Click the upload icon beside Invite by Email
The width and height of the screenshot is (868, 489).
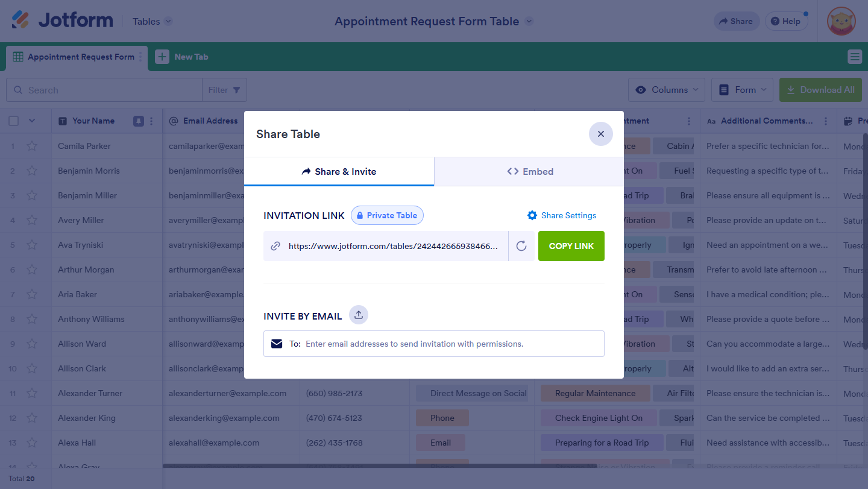coord(359,315)
